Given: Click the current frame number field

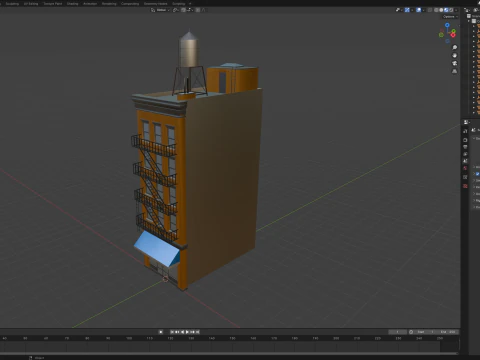Looking at the screenshot, I should point(397,332).
